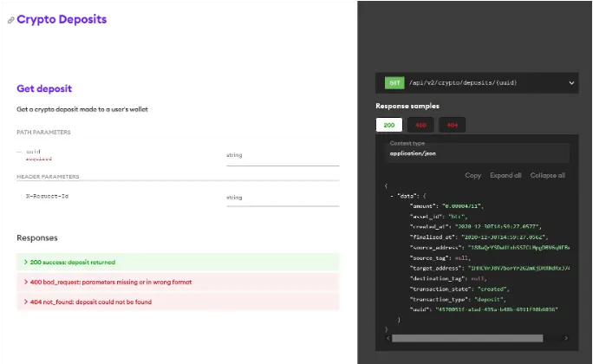Copy the JSON response sample
The width and height of the screenshot is (593, 364).
click(472, 175)
